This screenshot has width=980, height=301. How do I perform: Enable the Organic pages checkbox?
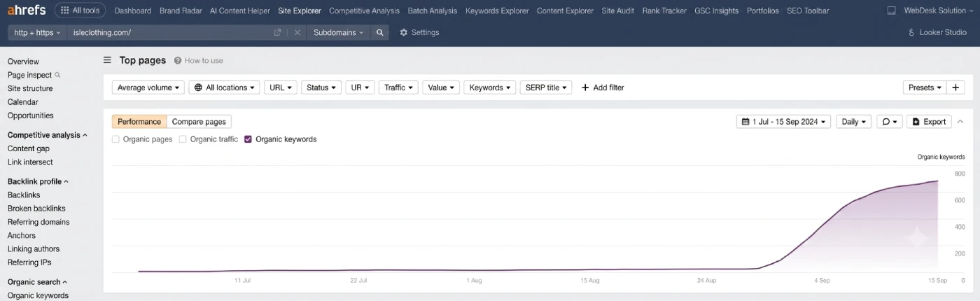(x=115, y=139)
